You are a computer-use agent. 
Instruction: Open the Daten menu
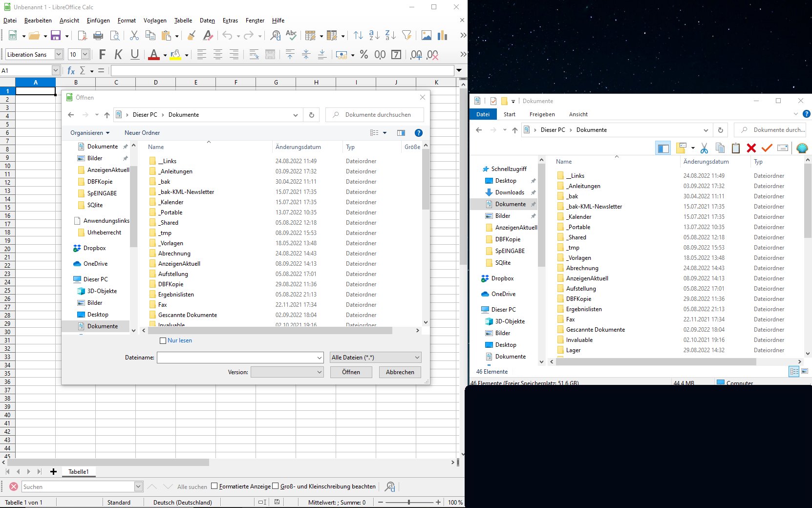click(x=207, y=21)
